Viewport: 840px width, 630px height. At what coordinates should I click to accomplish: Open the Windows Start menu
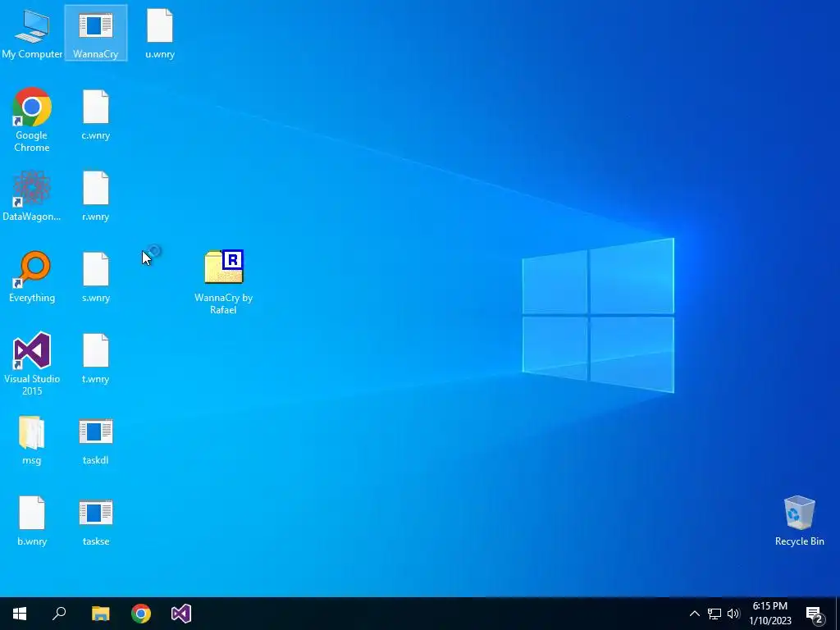(20, 614)
